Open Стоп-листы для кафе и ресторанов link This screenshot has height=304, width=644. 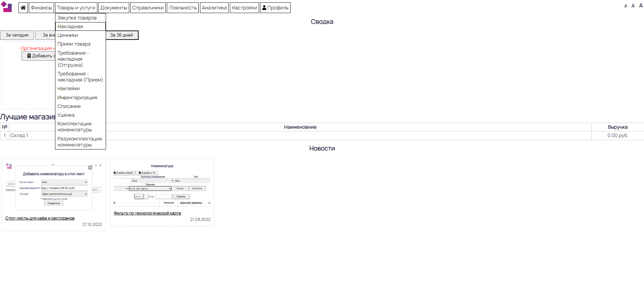(40, 218)
